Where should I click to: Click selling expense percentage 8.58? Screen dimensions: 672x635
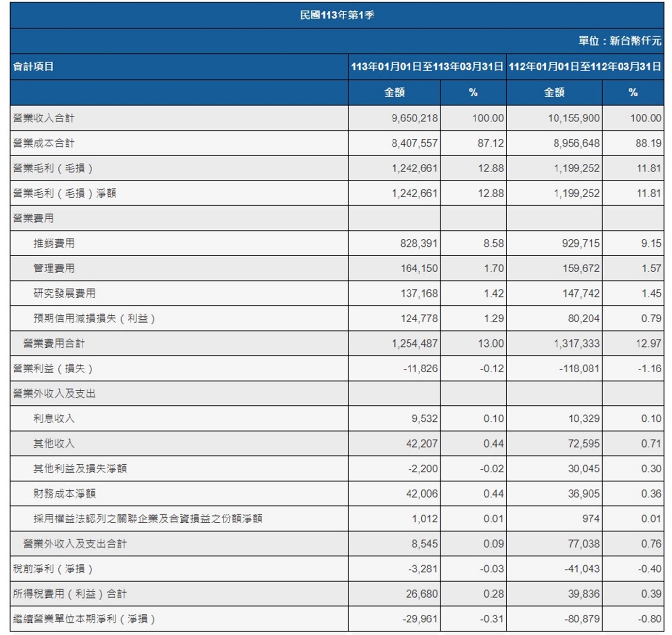click(x=493, y=243)
